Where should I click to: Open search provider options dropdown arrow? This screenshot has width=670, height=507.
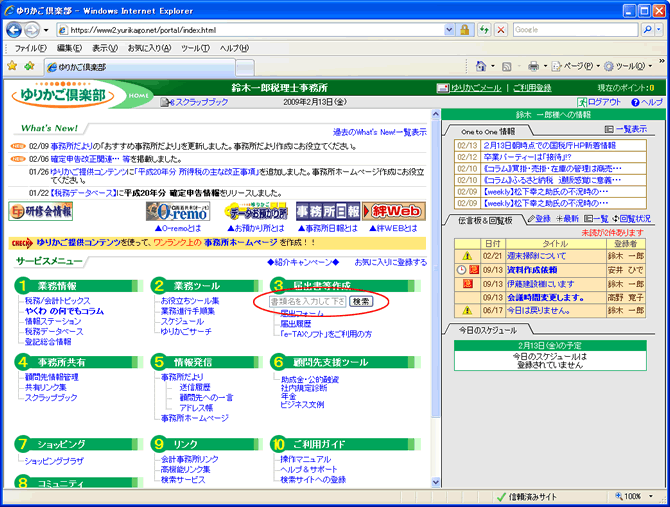coord(658,30)
